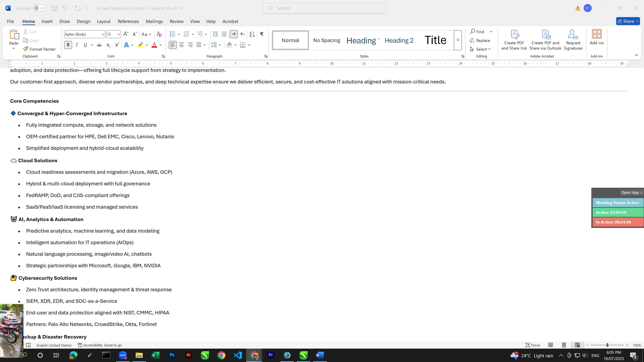Viewport: 644px width, 362px height.
Task: Switch to the Design tab
Action: [84, 21]
